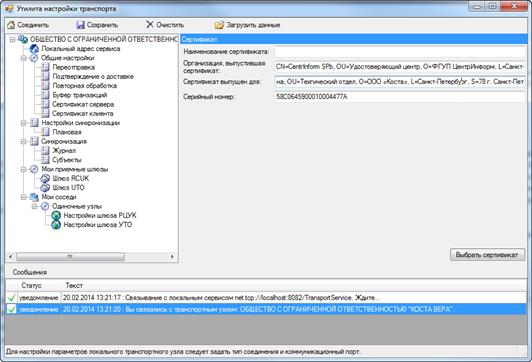Select Подтверждение о доставке tree item
This screenshot has width=532, height=362.
click(x=93, y=76)
